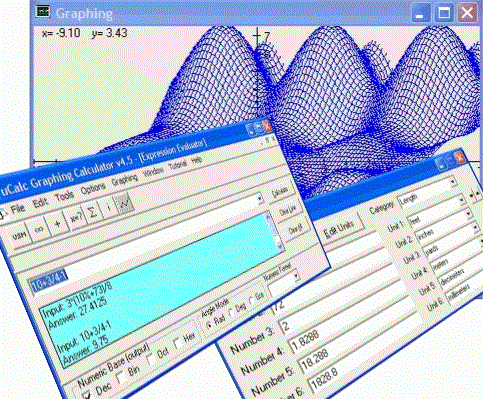Select the Gra angle mode
The width and height of the screenshot is (483, 399).
(x=252, y=301)
